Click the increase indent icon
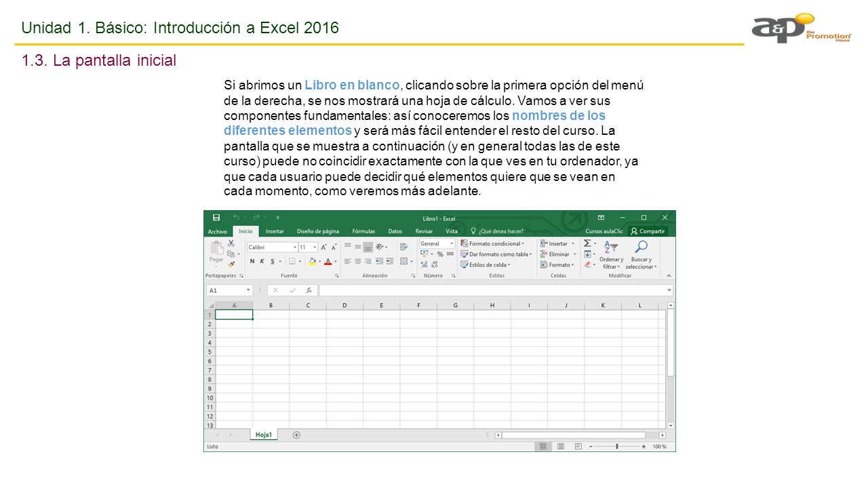Screen dimensions: 868x488 390,261
